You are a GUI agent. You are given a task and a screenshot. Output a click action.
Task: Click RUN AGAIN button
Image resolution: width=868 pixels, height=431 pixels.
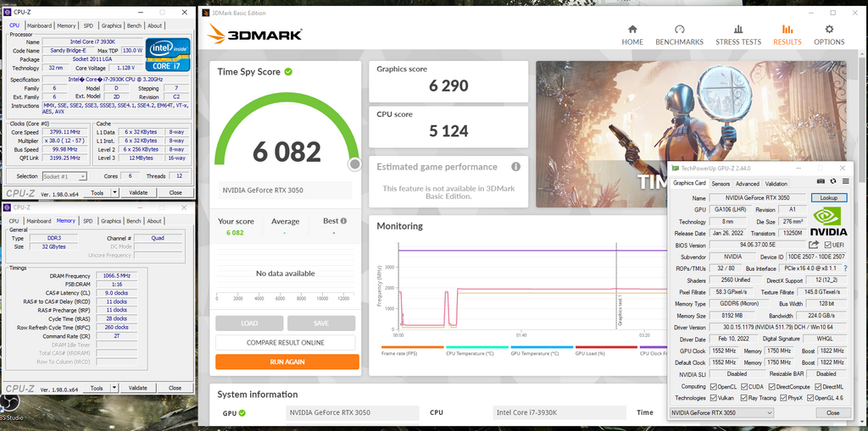[x=287, y=362]
